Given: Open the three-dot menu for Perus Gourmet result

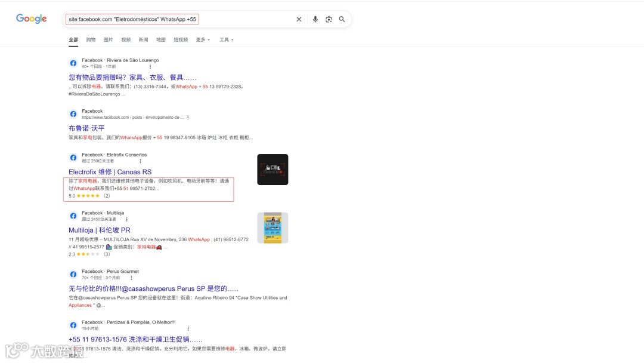Looking at the screenshot, I should 131,278.
